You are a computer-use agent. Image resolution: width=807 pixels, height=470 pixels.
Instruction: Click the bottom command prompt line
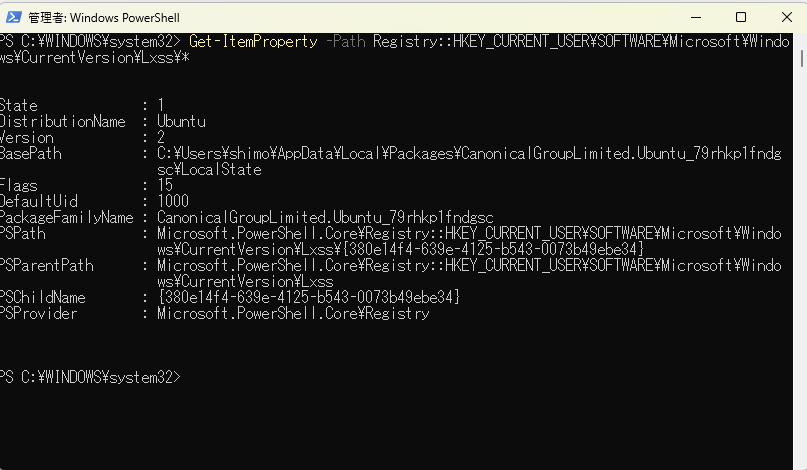pyautogui.click(x=91, y=377)
